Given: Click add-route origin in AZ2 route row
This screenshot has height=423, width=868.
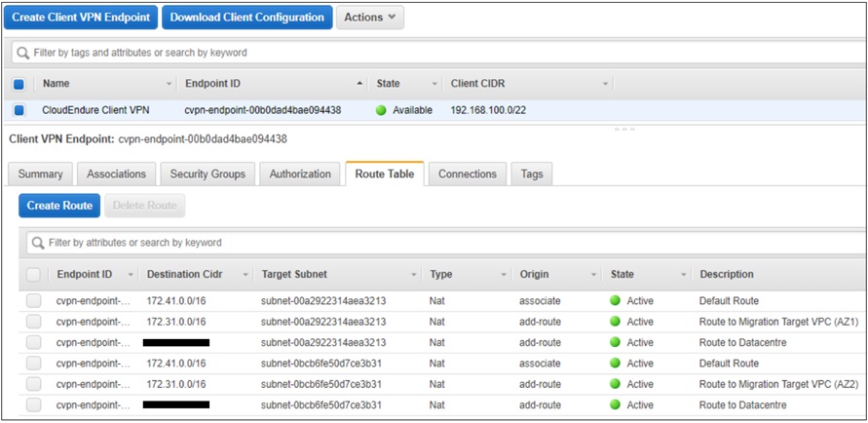Looking at the screenshot, I should (540, 384).
